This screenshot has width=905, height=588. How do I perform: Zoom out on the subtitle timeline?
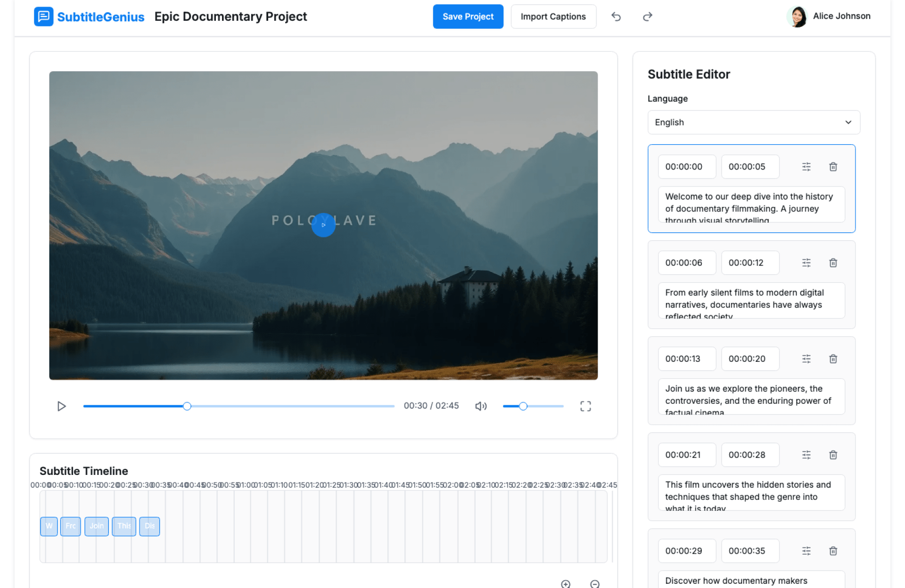click(594, 584)
